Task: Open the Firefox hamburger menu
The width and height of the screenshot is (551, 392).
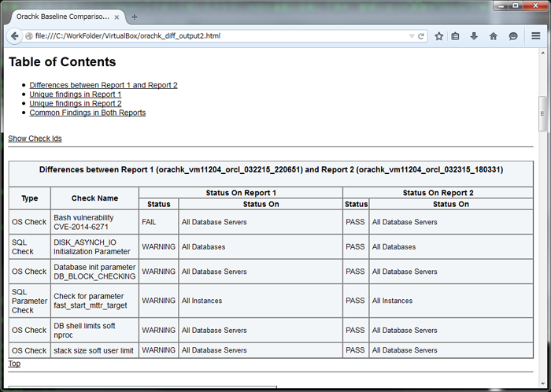Action: [535, 36]
